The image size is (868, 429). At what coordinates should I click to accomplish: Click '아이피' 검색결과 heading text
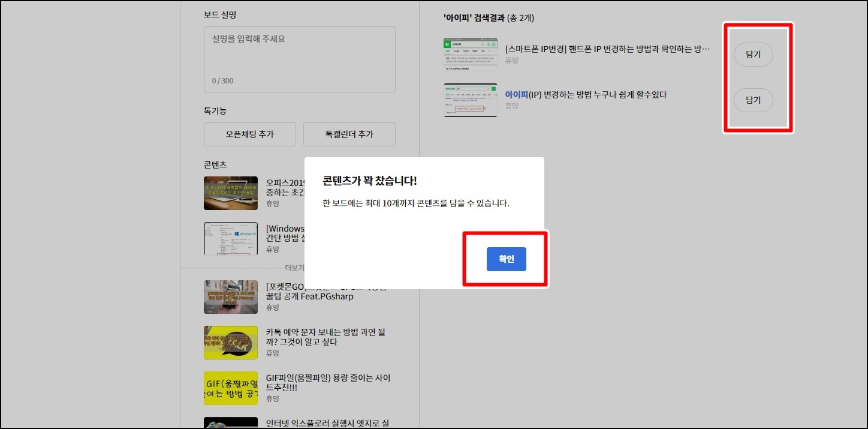tap(474, 18)
